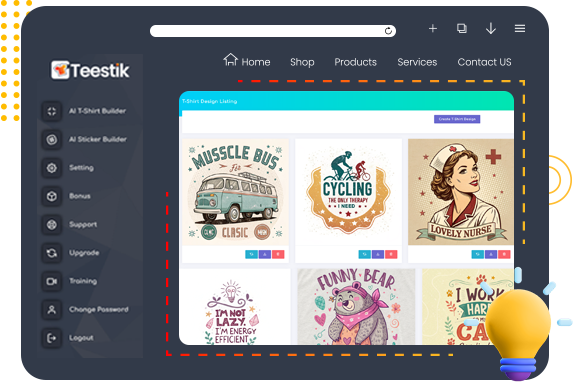Open the Muscle Bus design thumbnail
This screenshot has width=573, height=382.
coord(235,192)
